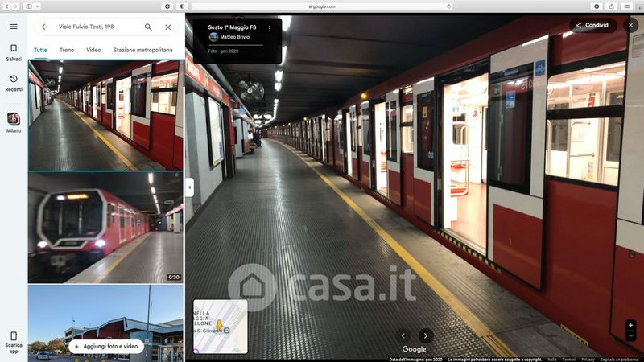
Task: Open the three-dot menu for the photo
Action: pyautogui.click(x=270, y=28)
